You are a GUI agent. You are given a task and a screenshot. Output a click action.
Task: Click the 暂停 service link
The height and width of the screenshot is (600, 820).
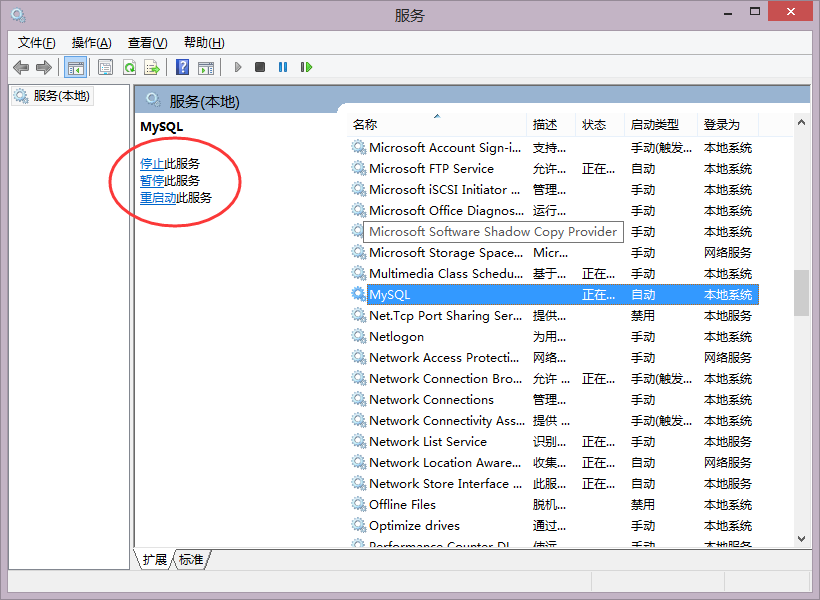[152, 181]
